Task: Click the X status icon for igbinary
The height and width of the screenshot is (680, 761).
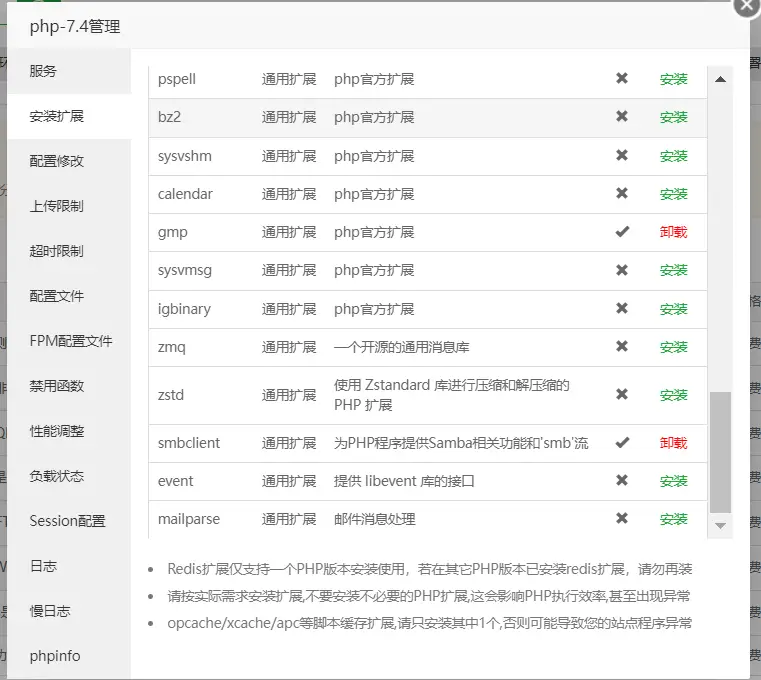Action: coord(622,309)
